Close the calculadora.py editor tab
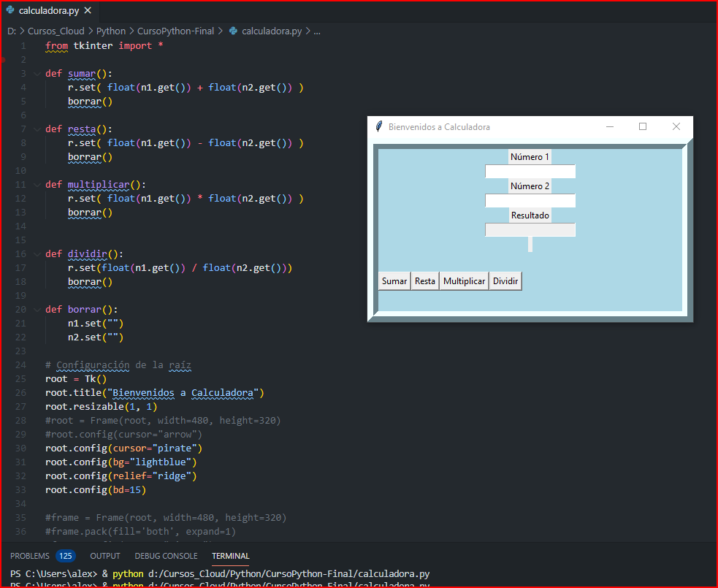The width and height of the screenshot is (718, 588). [88, 11]
